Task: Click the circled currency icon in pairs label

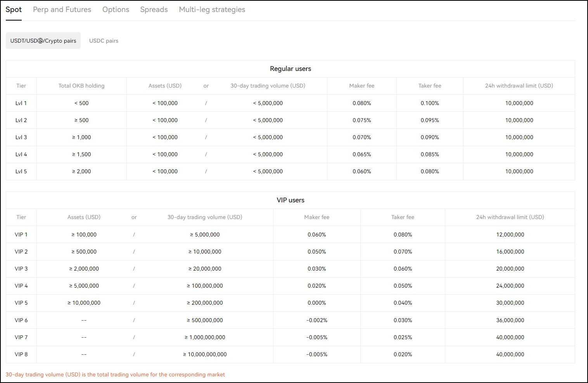Action: [40, 40]
